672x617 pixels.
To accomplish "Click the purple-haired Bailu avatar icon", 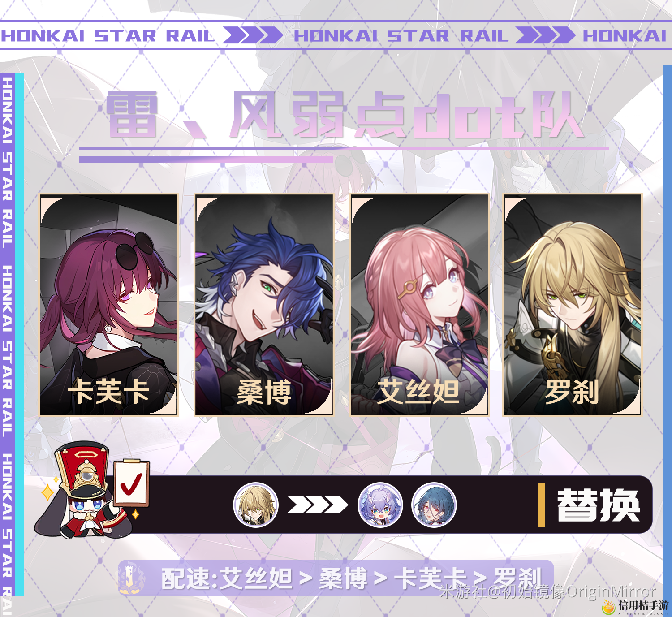I will point(380,505).
